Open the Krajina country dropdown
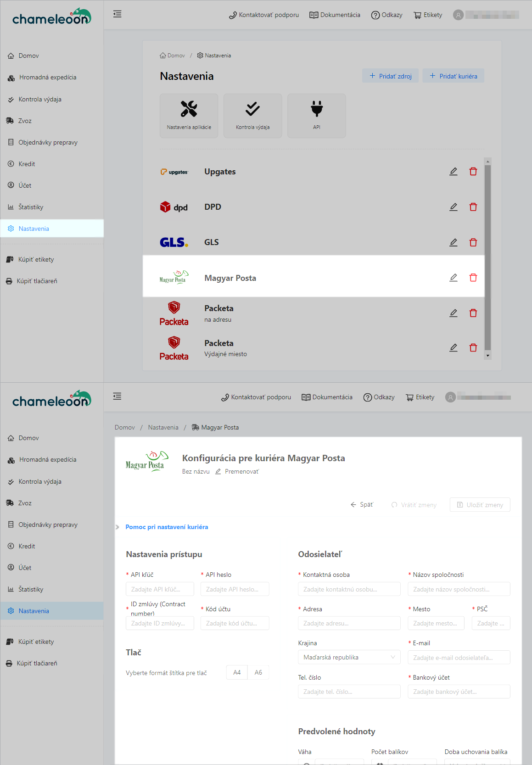Screen dimensions: 532x765 (x=349, y=657)
